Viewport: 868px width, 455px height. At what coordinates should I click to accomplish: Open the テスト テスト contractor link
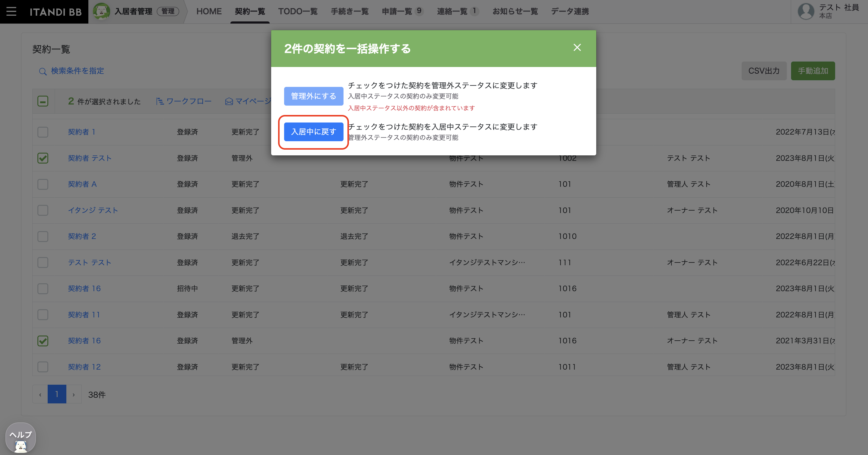[x=90, y=262]
